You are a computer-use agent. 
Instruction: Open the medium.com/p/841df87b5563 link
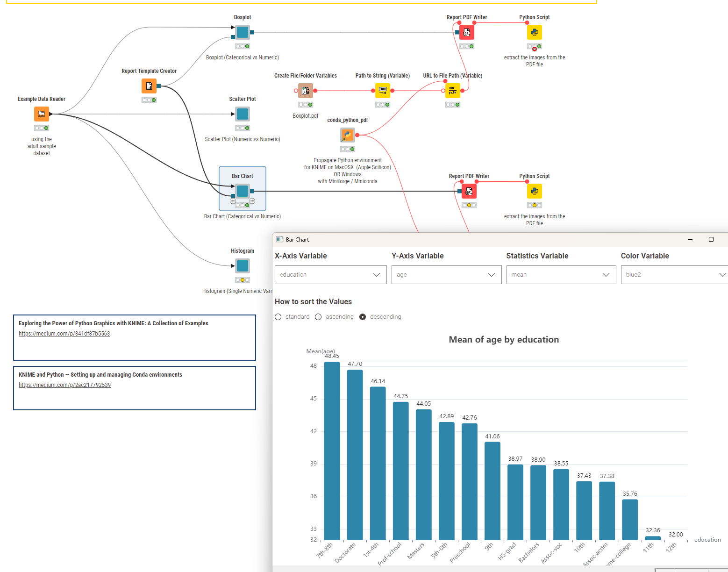click(x=64, y=334)
